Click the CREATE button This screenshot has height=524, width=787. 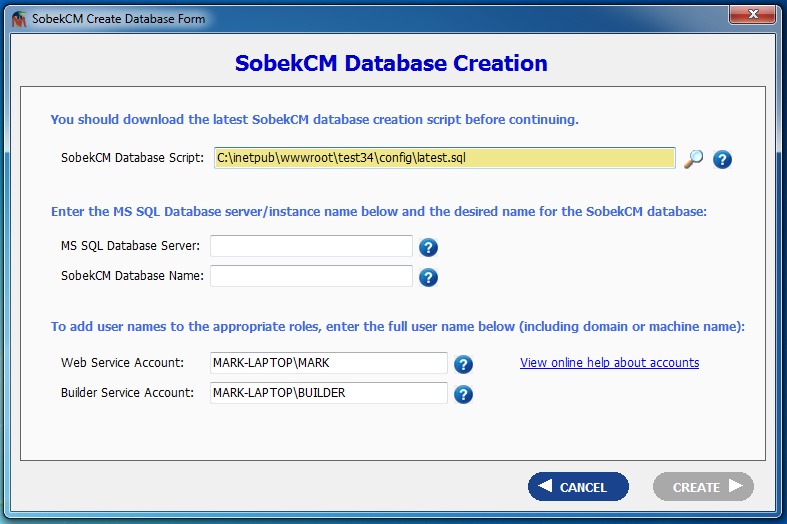pos(703,486)
